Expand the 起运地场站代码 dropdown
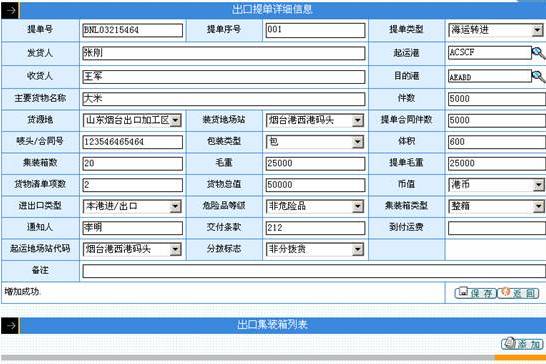This screenshot has width=546, height=364. 132,249
